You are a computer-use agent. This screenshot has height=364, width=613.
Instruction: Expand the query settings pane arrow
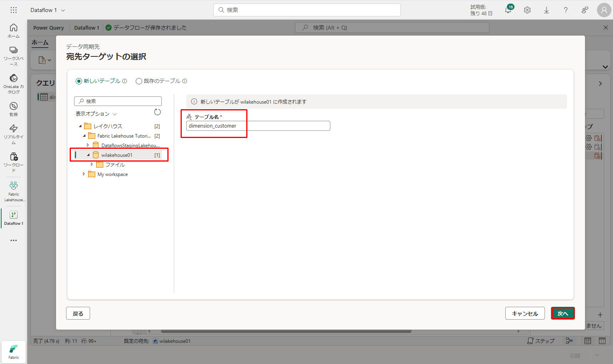pos(600,84)
